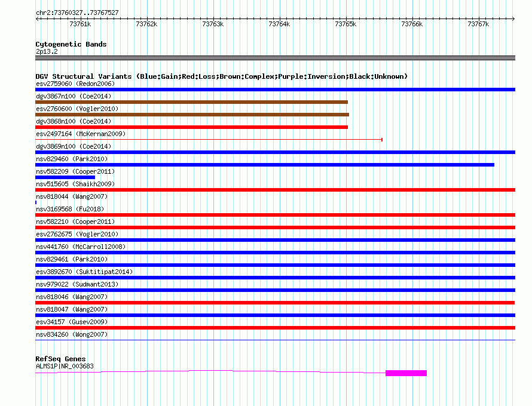Click the RefSeq Genes track title
This screenshot has width=532, height=406.
pos(60,359)
